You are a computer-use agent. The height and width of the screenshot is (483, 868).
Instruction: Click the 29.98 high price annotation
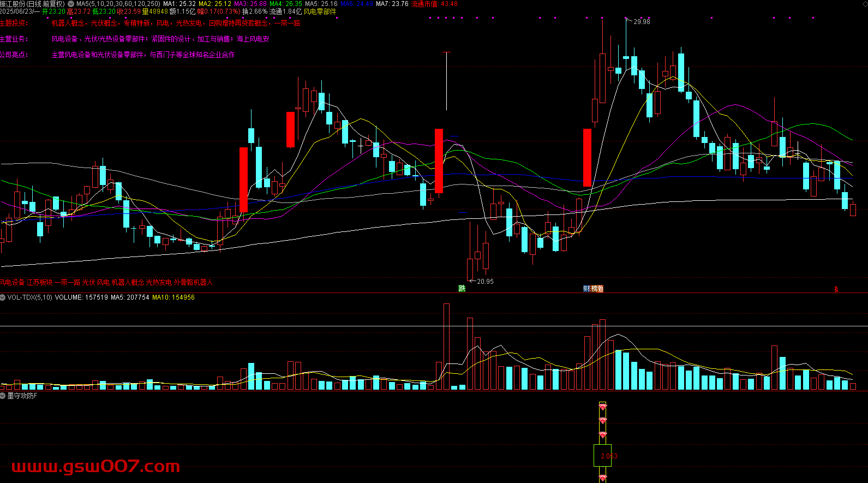[x=642, y=22]
